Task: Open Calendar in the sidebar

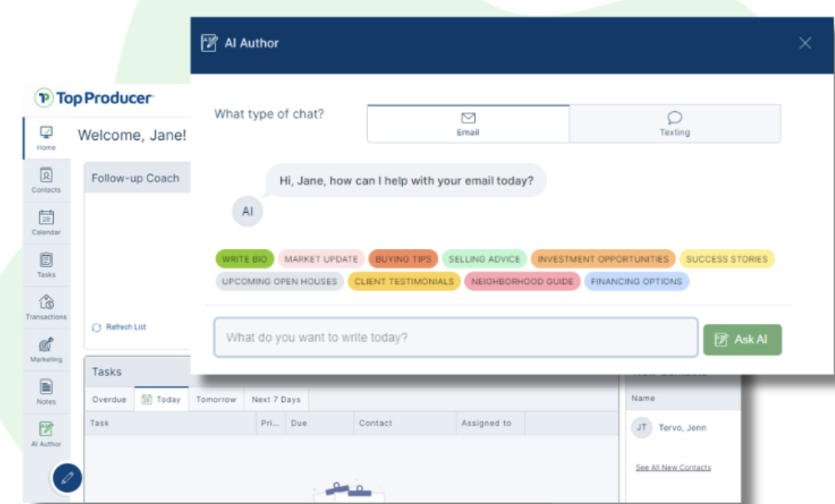Action: click(x=46, y=223)
